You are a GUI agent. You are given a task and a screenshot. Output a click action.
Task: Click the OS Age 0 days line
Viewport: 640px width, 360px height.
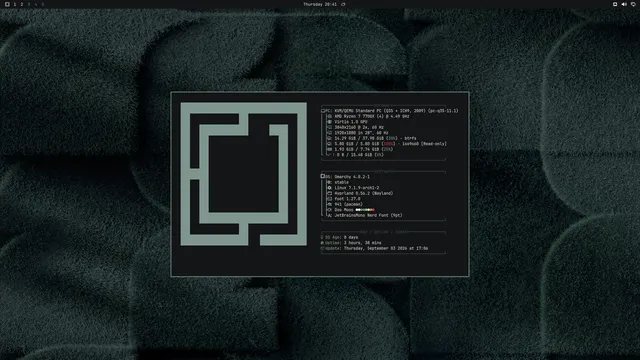tap(340, 237)
